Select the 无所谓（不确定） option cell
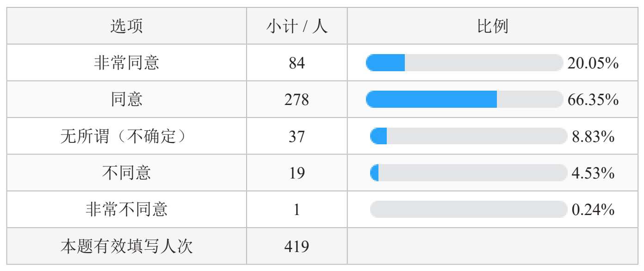The width and height of the screenshot is (644, 271). tap(127, 136)
